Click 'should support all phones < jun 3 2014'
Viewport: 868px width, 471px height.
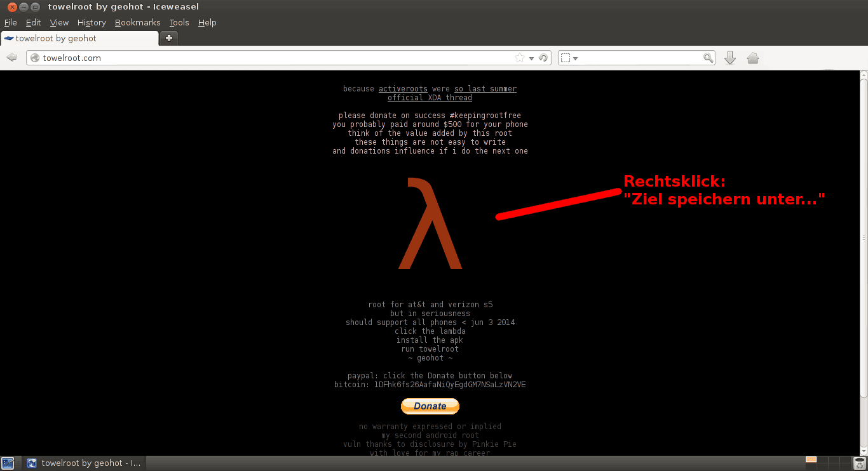430,322
